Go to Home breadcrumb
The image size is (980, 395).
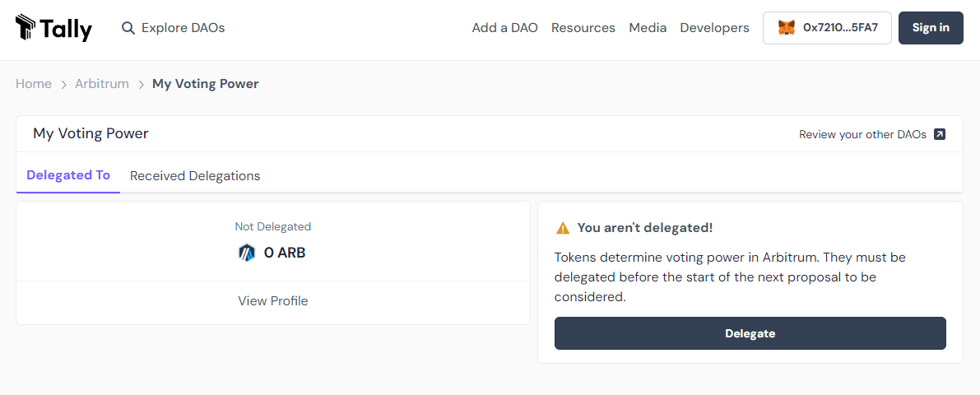click(34, 84)
